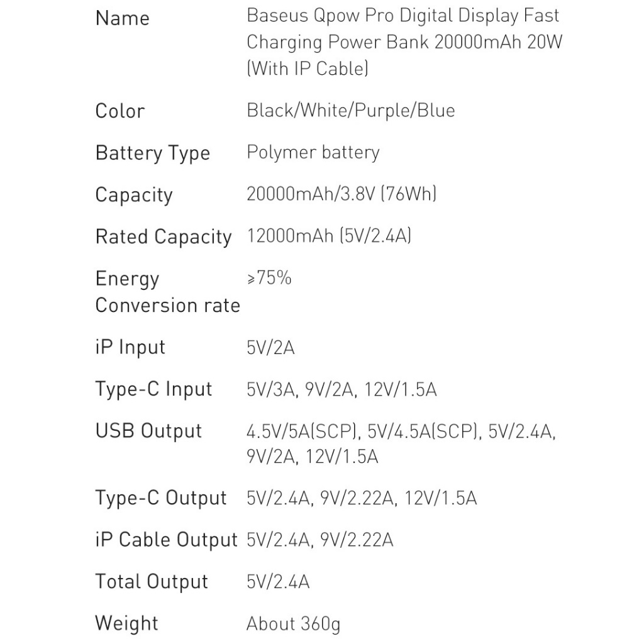Click the "About 360g" weight value
The width and height of the screenshot is (644, 644).
tap(293, 624)
